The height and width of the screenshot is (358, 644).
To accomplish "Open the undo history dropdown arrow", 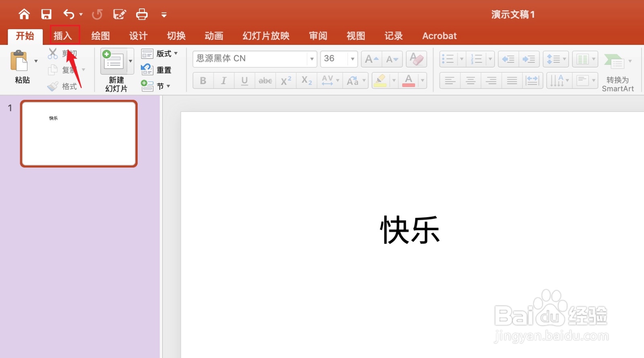I will (x=81, y=14).
